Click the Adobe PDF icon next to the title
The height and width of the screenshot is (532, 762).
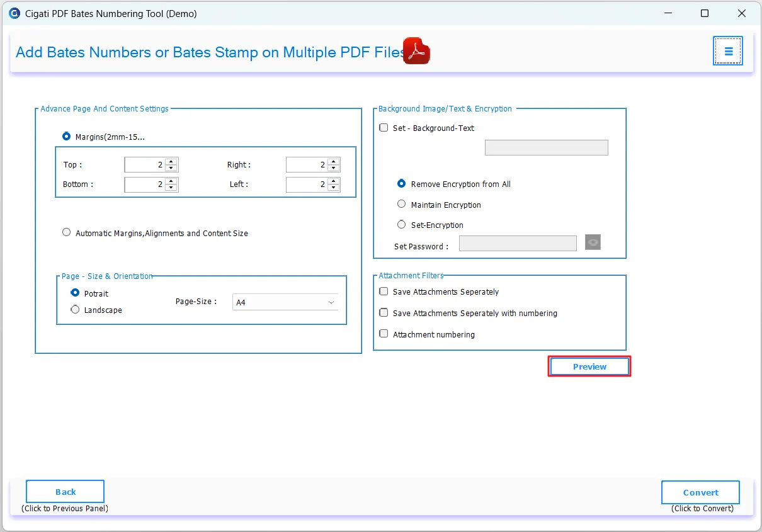coord(416,50)
